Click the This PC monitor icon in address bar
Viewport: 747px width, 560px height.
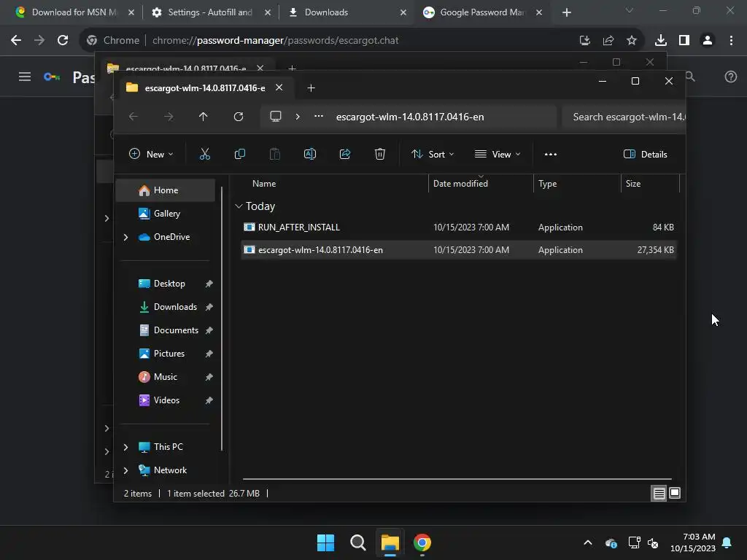click(275, 117)
